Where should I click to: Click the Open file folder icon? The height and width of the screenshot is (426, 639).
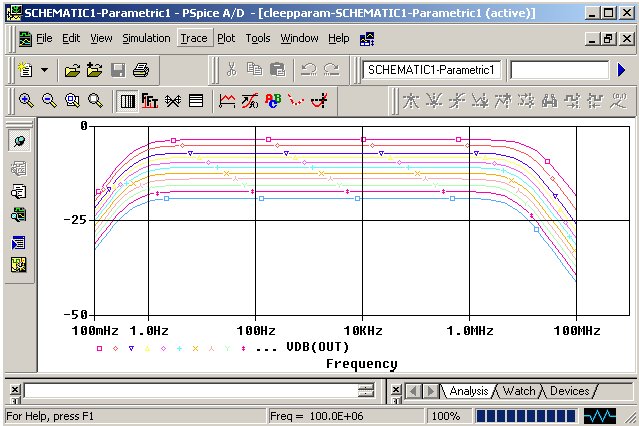point(72,70)
